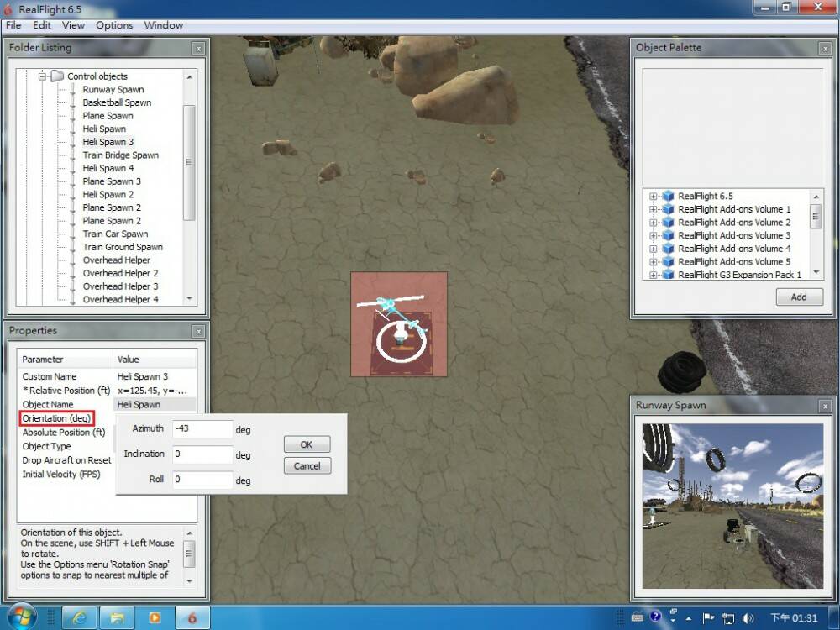Click the icon beside Heli Spawn 4
Screen dimensions: 840x630
(73, 168)
